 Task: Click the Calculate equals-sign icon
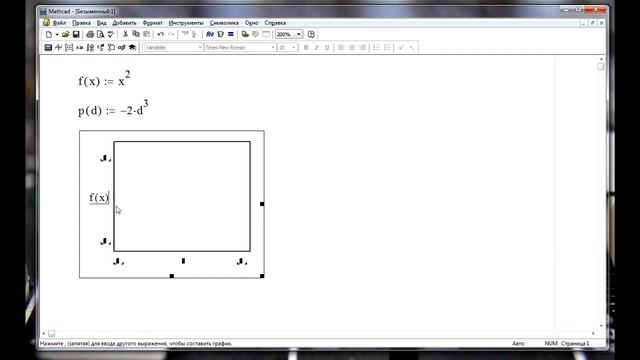(x=231, y=34)
